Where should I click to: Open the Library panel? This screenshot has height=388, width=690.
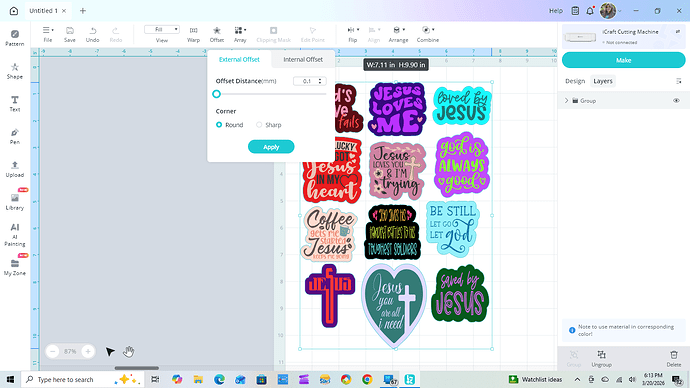point(15,202)
